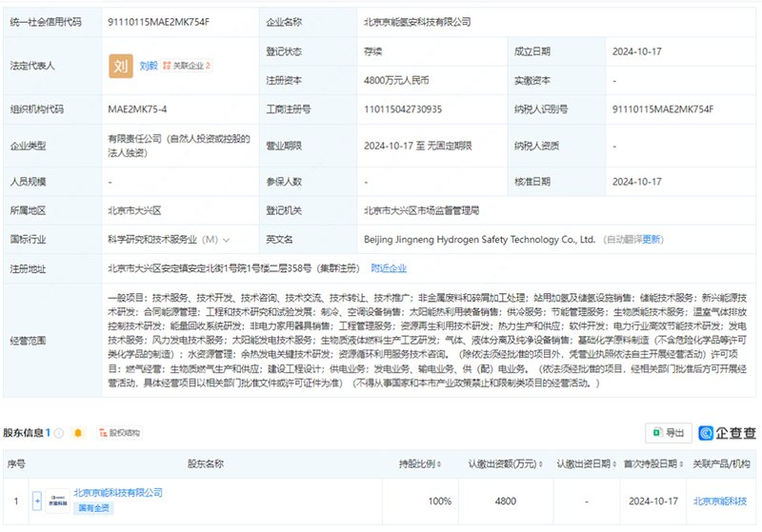Click the 国有全资 tag
The image size is (762, 532).
tap(93, 508)
